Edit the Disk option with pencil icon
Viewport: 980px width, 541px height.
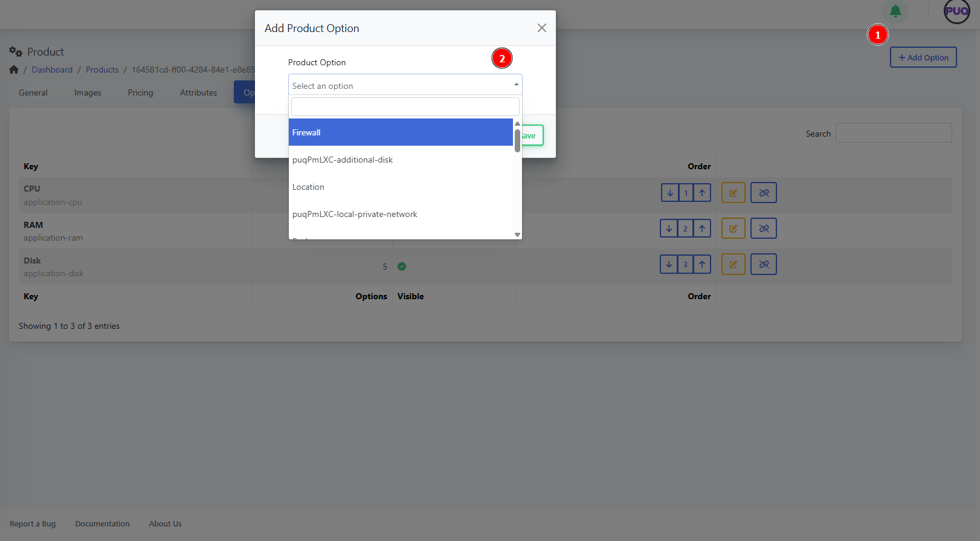[x=733, y=264]
